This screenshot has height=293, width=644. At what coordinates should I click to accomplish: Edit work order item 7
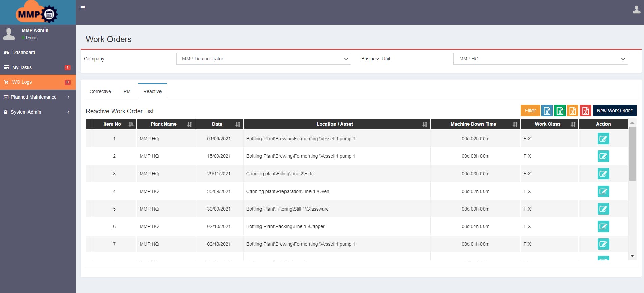click(x=603, y=244)
